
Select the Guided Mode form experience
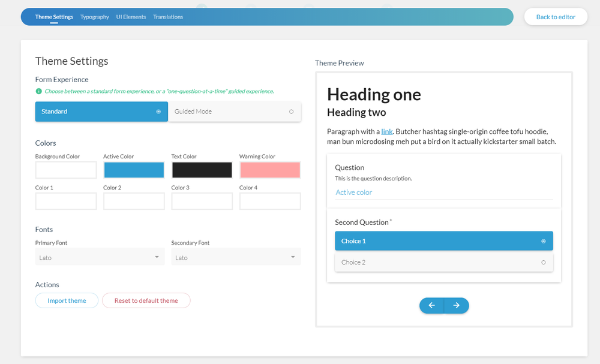(235, 112)
